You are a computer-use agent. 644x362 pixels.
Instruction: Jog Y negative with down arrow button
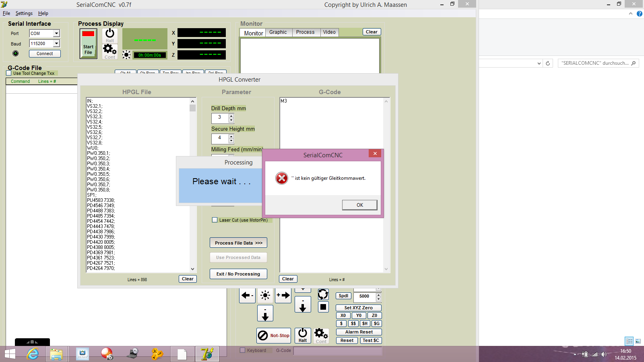pyautogui.click(x=265, y=313)
